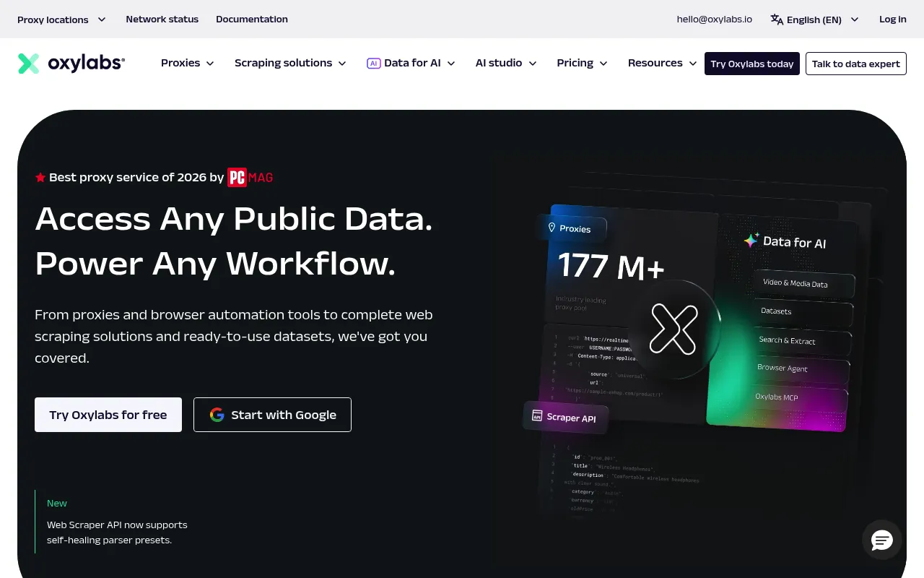Image resolution: width=924 pixels, height=578 pixels.
Task: Click the language translate icon
Action: (777, 20)
